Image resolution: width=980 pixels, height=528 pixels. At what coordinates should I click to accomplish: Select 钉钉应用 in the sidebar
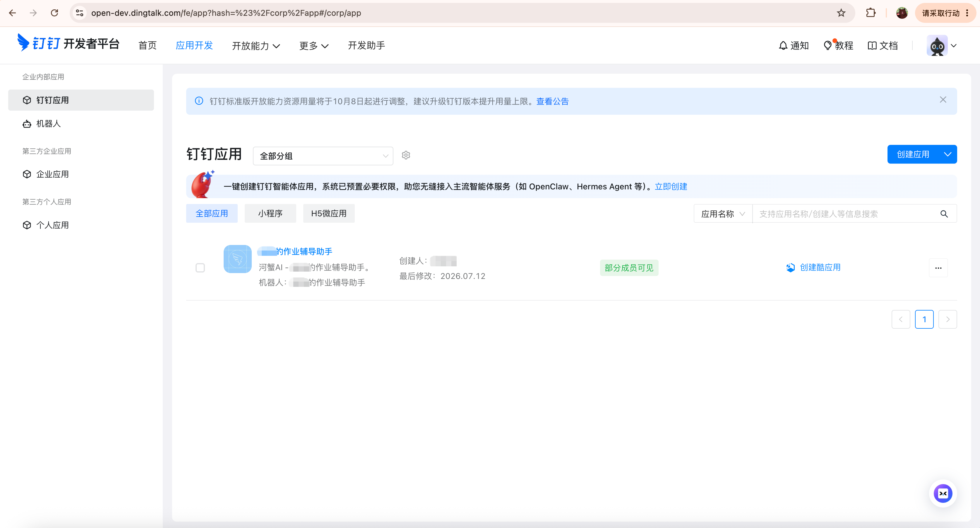pyautogui.click(x=81, y=100)
